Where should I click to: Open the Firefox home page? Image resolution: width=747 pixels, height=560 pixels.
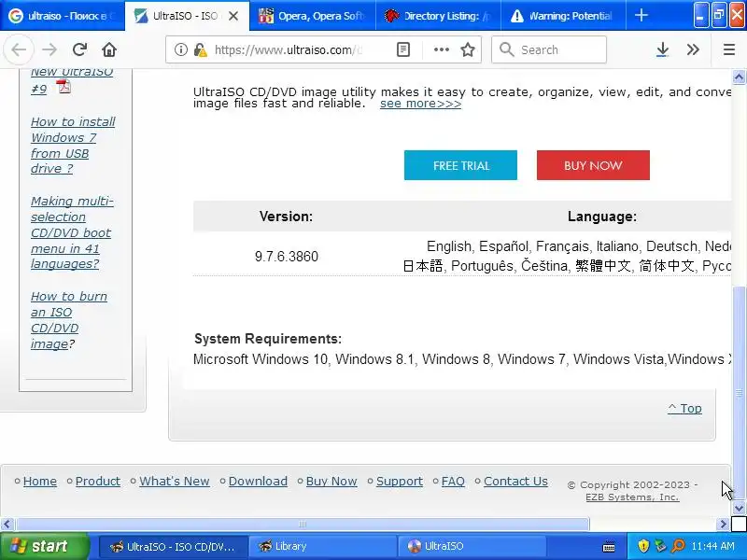tap(109, 49)
